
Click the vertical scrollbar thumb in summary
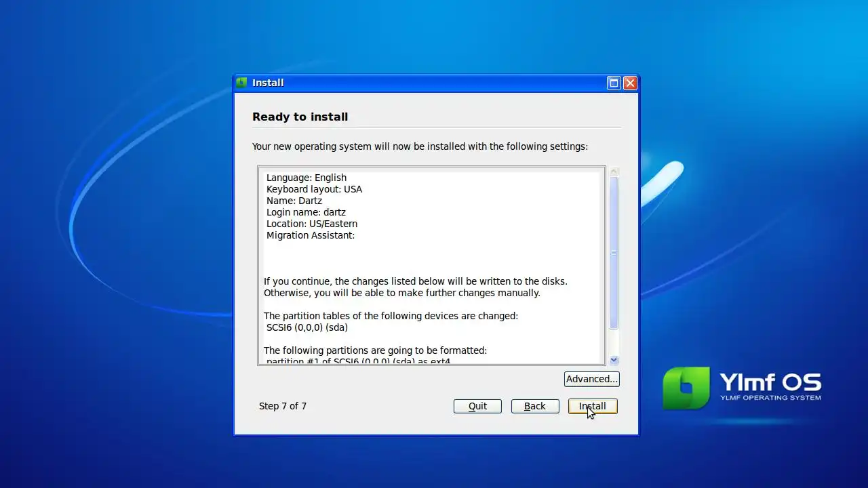pyautogui.click(x=614, y=253)
